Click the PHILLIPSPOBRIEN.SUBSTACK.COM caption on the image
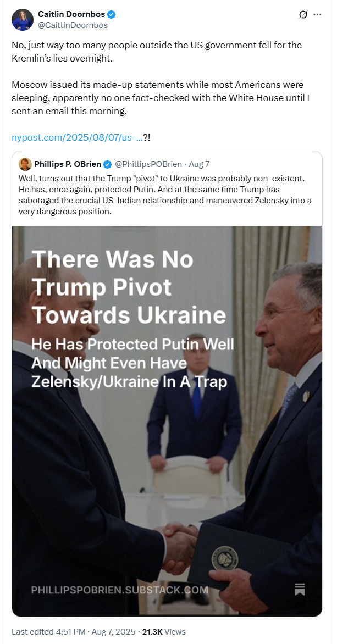 (x=120, y=590)
